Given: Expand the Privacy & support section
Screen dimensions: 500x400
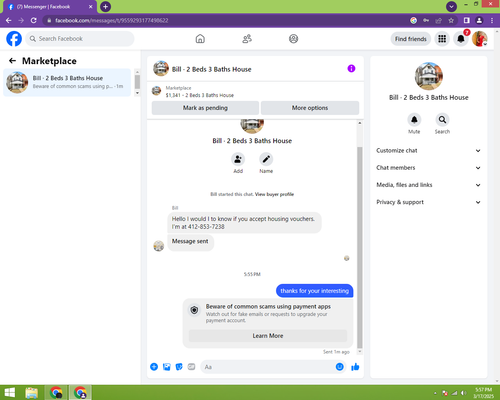Looking at the screenshot, I should (x=429, y=202).
